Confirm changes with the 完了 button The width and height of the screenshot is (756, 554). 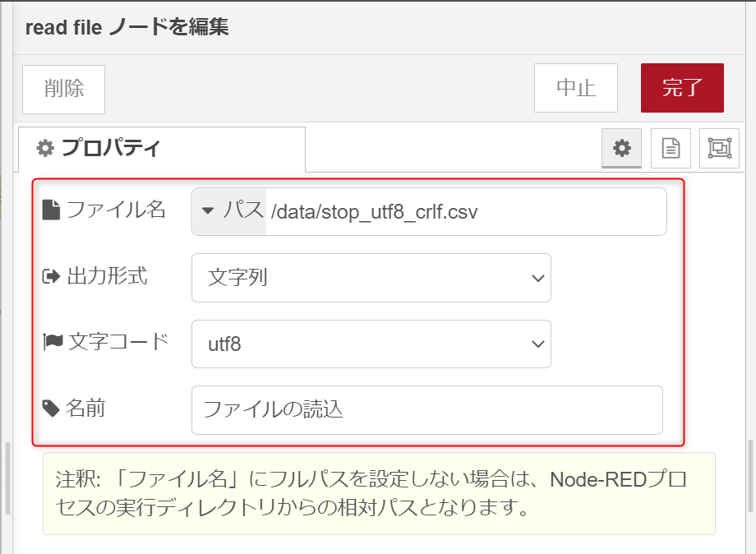(682, 88)
